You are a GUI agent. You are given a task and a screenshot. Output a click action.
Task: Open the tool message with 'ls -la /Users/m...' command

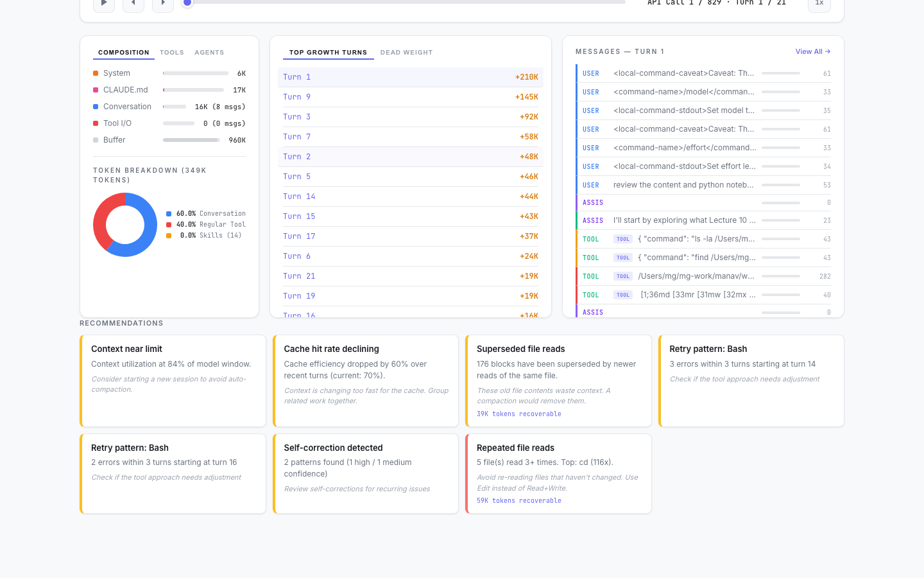pyautogui.click(x=704, y=239)
